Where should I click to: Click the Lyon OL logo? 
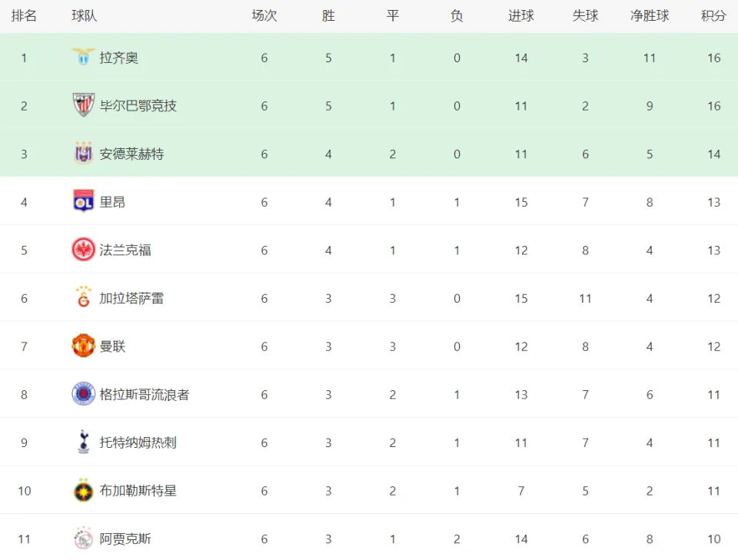click(x=83, y=202)
